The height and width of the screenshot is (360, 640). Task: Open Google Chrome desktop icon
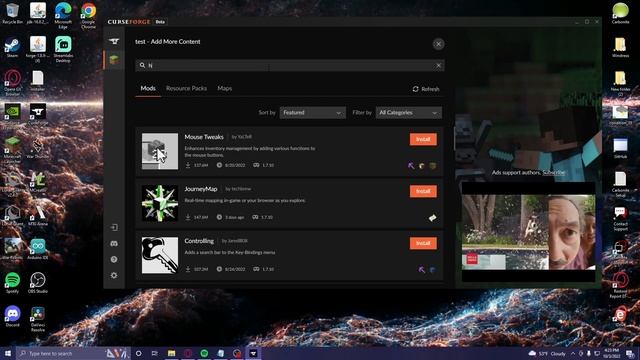[x=88, y=15]
